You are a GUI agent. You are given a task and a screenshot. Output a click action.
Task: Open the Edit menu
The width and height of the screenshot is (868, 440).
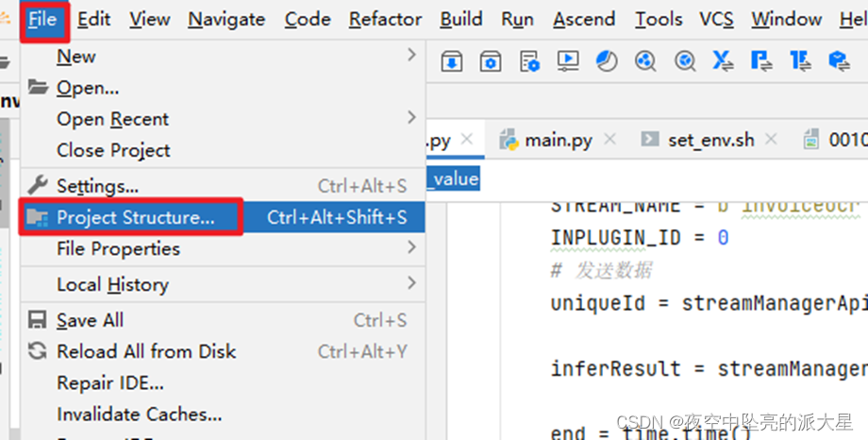point(94,20)
